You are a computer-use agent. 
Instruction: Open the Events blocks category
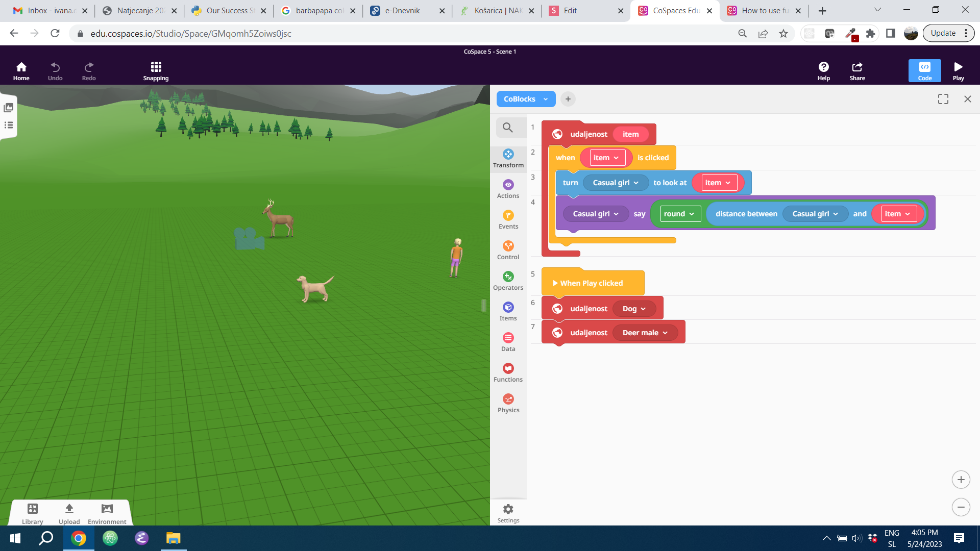click(508, 219)
